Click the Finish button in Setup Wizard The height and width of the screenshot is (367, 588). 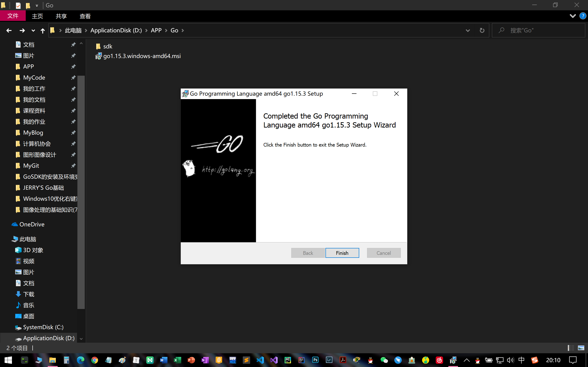(x=342, y=253)
